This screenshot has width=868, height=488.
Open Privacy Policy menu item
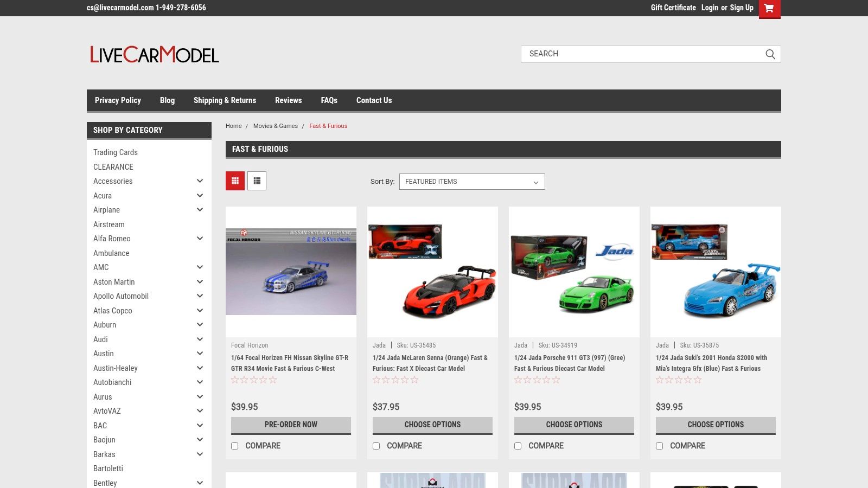coord(118,100)
